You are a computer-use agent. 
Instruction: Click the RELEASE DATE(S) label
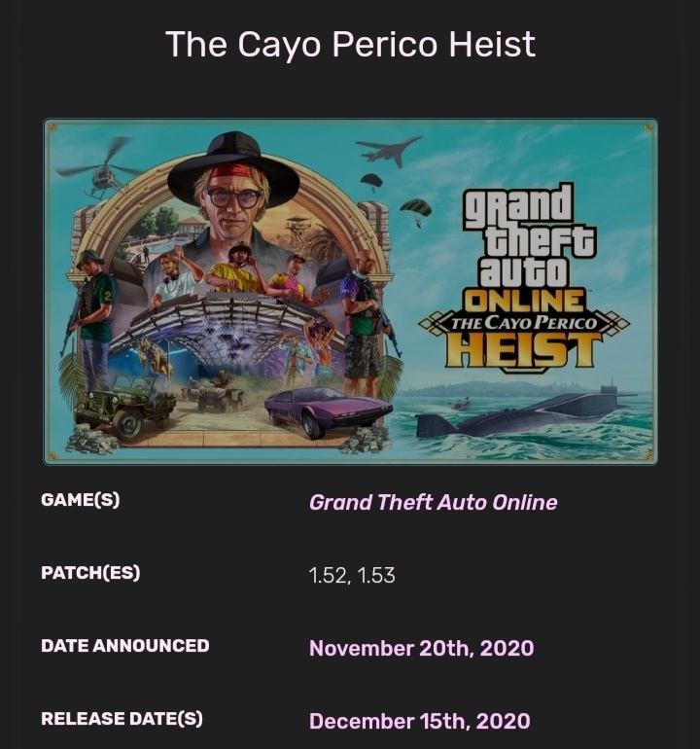click(x=122, y=719)
